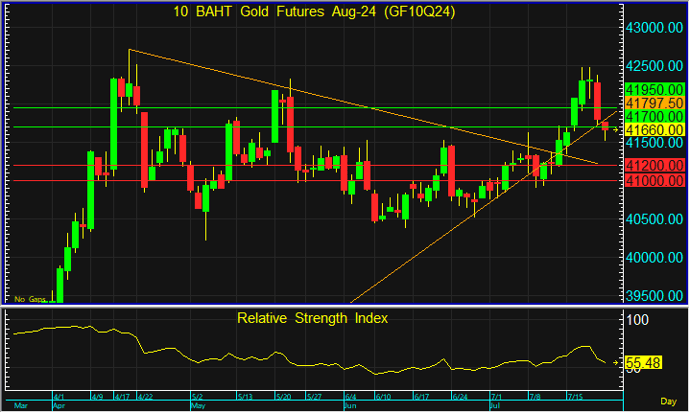This screenshot has height=413, width=690.
Task: Select the red 41200.00 price label
Action: click(652, 165)
